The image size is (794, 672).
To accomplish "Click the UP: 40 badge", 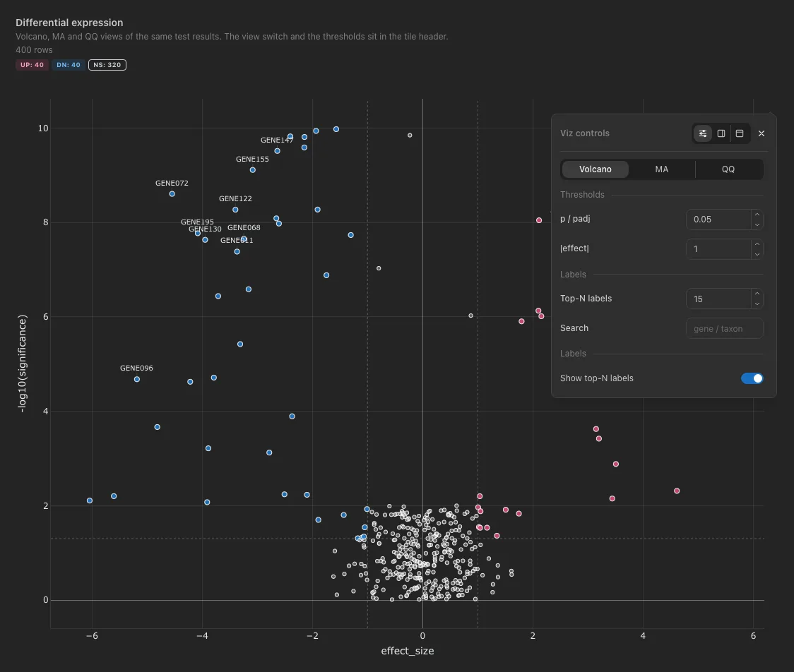I will (x=32, y=65).
